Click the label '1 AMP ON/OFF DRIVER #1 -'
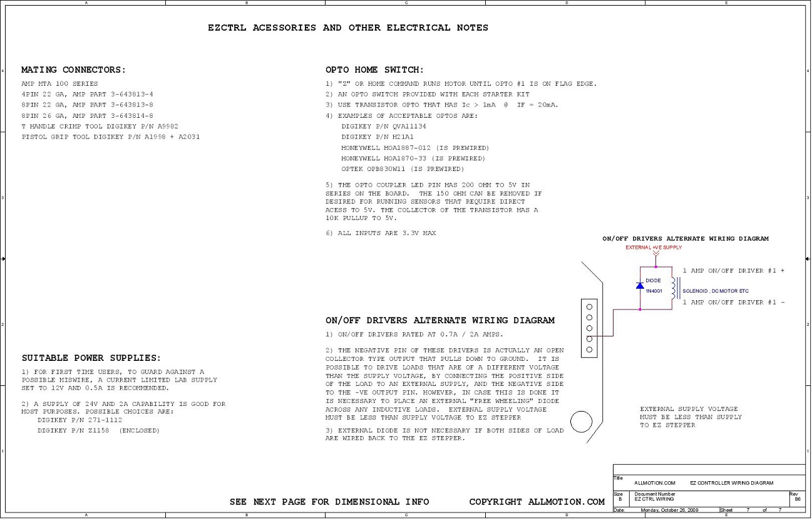The image size is (812, 520). (x=734, y=302)
